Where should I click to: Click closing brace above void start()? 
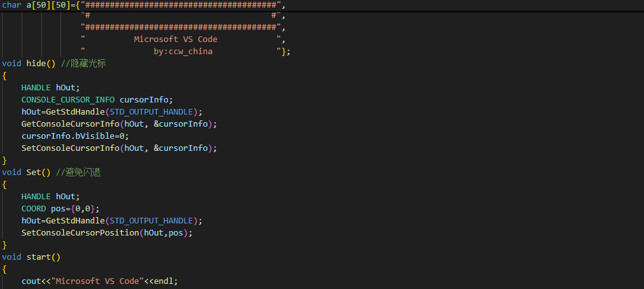[x=4, y=245]
